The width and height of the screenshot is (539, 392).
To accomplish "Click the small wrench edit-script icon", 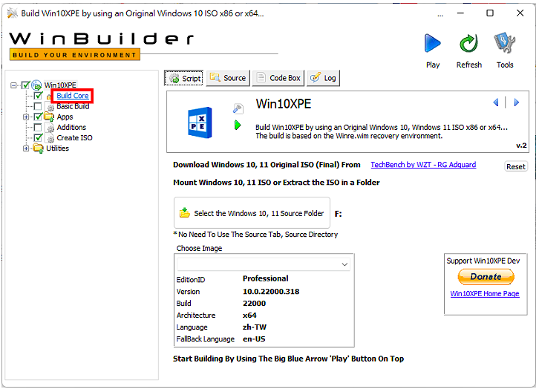I will click(x=238, y=108).
